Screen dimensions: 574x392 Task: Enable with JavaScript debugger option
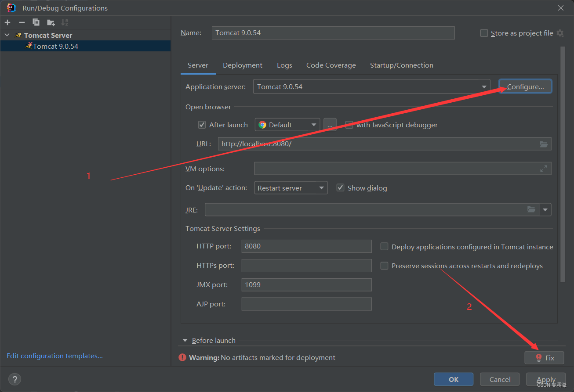tap(349, 125)
